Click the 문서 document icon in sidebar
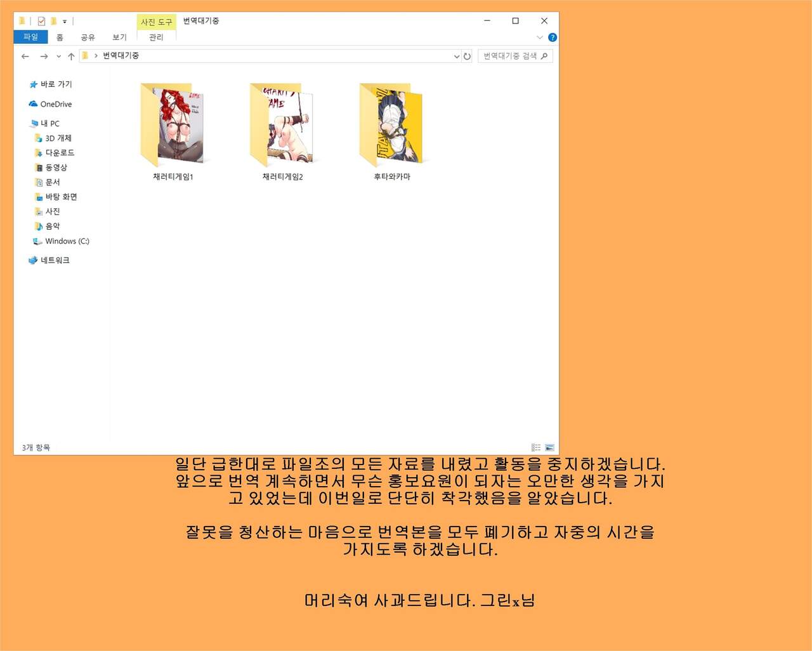 [x=38, y=182]
